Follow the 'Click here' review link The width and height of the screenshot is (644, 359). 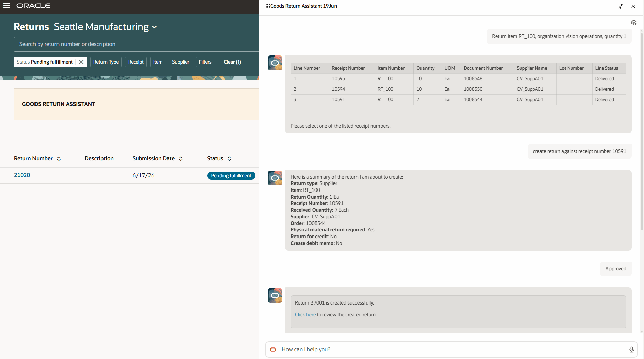coord(305,315)
